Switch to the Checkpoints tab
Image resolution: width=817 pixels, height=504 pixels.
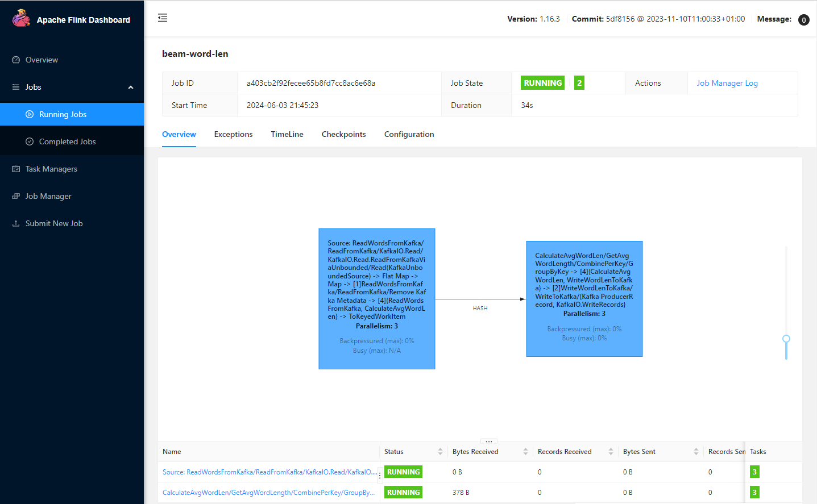click(x=343, y=134)
